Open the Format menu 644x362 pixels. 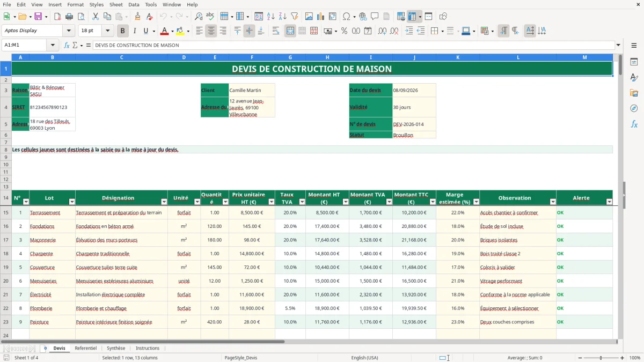[75, 4]
